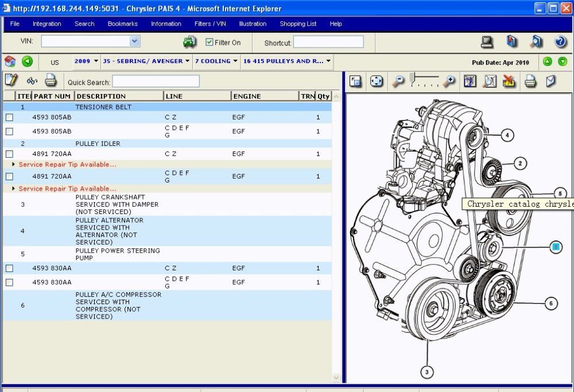Click the DESCRIPTION column header

click(119, 96)
